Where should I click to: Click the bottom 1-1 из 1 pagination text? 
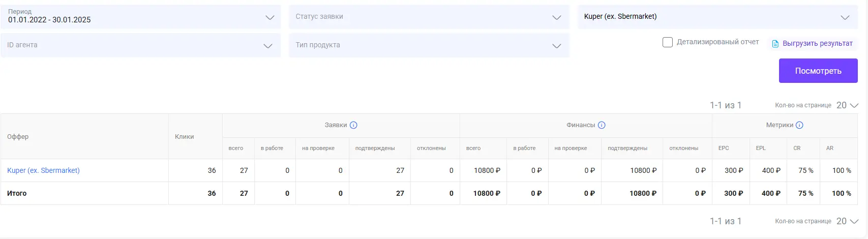point(726,221)
